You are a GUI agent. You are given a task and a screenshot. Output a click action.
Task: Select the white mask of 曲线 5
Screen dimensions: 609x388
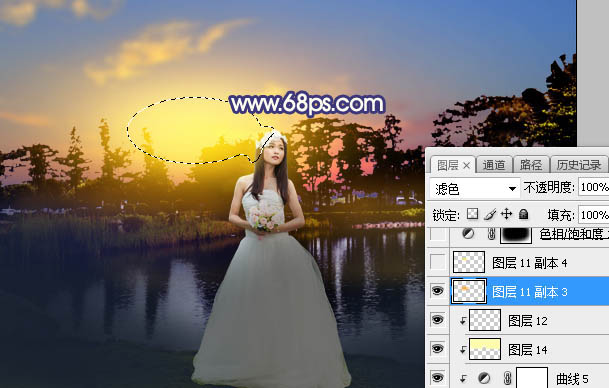point(532,378)
